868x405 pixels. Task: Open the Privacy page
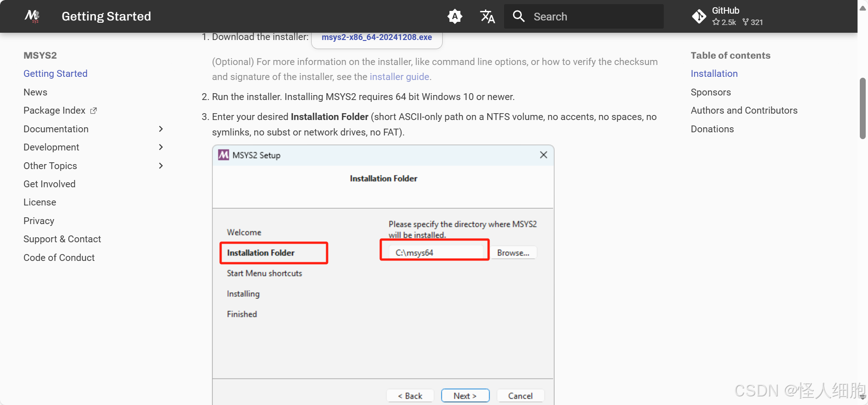[x=39, y=221]
